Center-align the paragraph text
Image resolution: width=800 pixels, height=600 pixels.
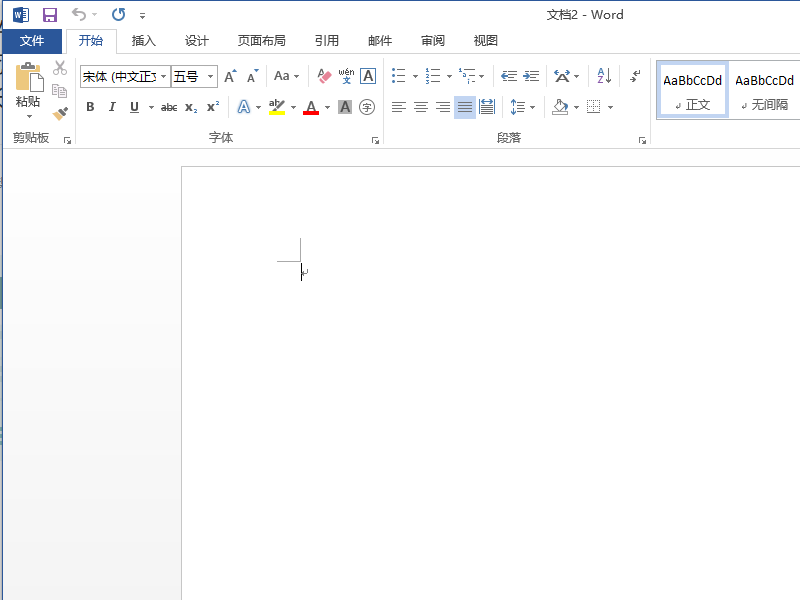pyautogui.click(x=421, y=107)
